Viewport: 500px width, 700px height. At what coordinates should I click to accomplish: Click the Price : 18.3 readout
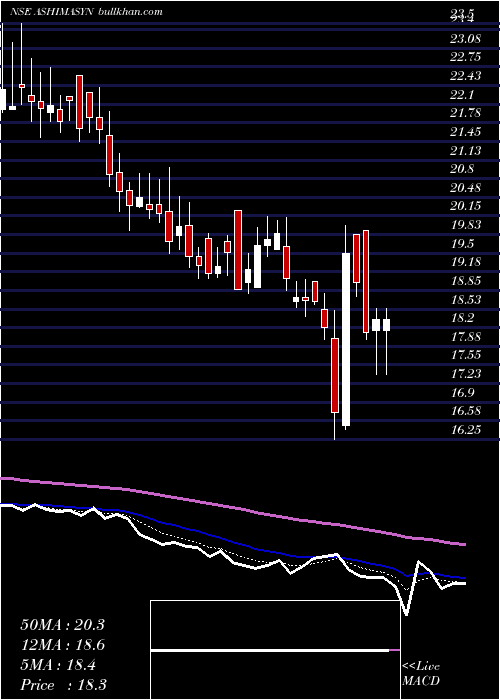click(x=63, y=685)
